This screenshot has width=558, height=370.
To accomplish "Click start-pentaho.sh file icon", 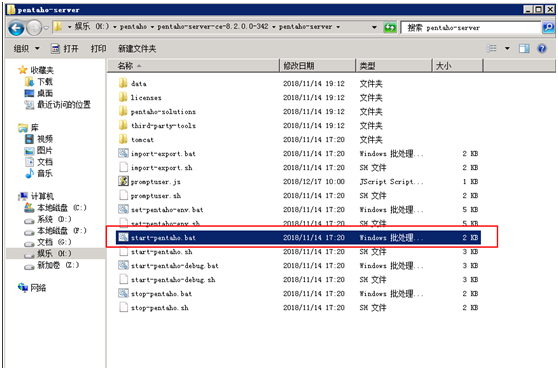I will [123, 252].
